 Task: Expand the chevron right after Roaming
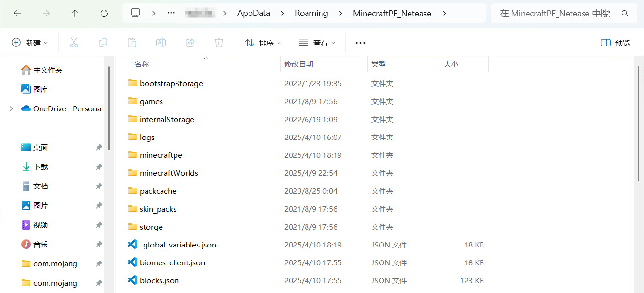(341, 14)
